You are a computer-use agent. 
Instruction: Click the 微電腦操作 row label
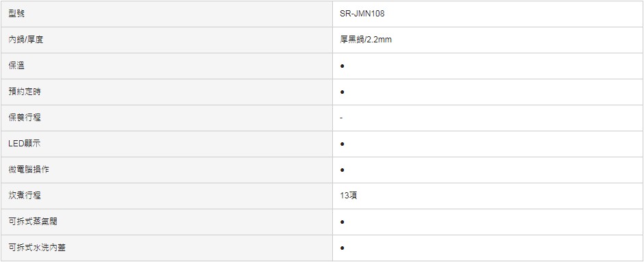(x=29, y=170)
